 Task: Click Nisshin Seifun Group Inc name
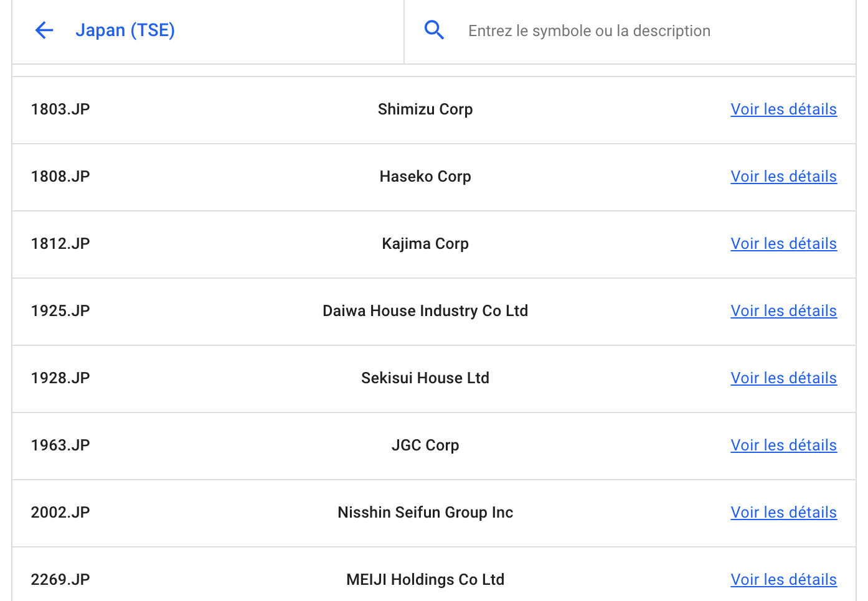tap(425, 513)
